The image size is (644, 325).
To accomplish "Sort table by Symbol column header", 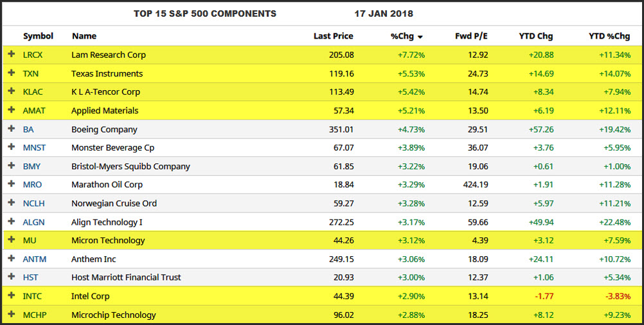I will 38,36.
